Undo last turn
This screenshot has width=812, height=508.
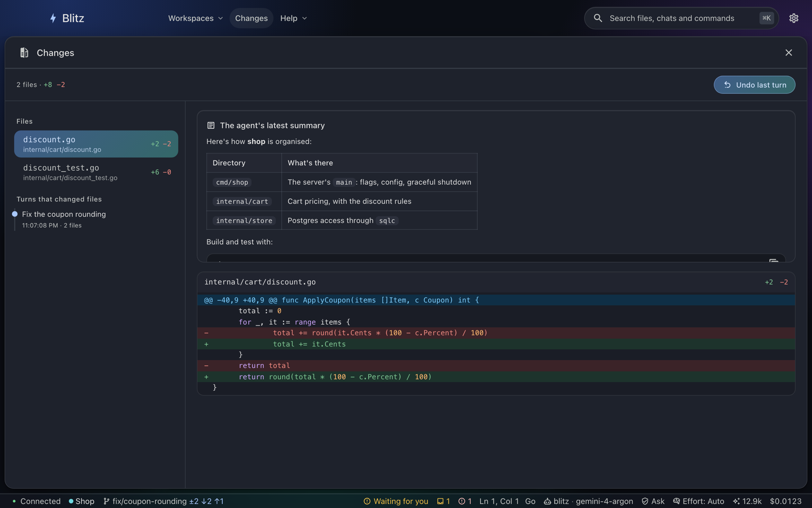pos(754,85)
